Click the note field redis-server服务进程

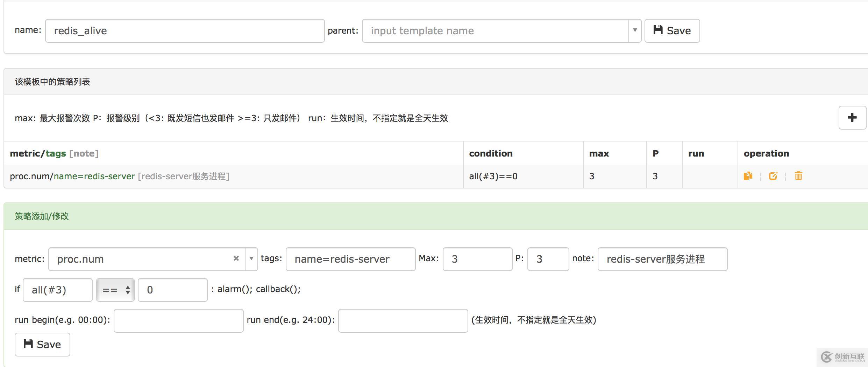(663, 259)
